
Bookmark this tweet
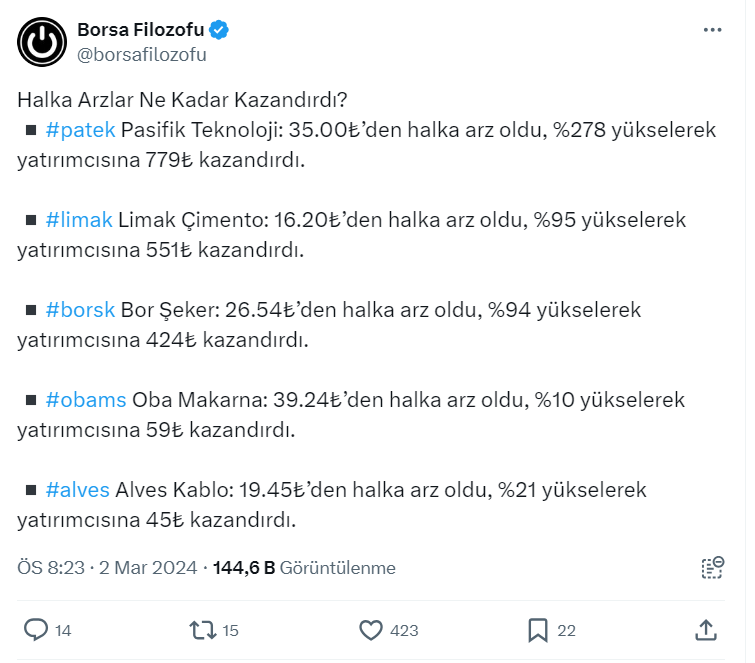pos(538,629)
